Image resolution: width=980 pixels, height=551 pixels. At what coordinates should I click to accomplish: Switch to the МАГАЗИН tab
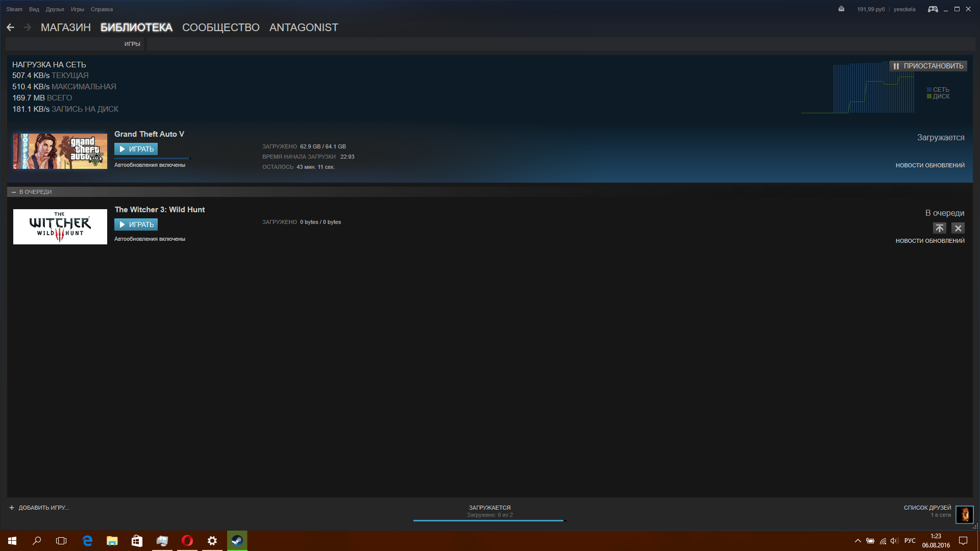tap(66, 28)
